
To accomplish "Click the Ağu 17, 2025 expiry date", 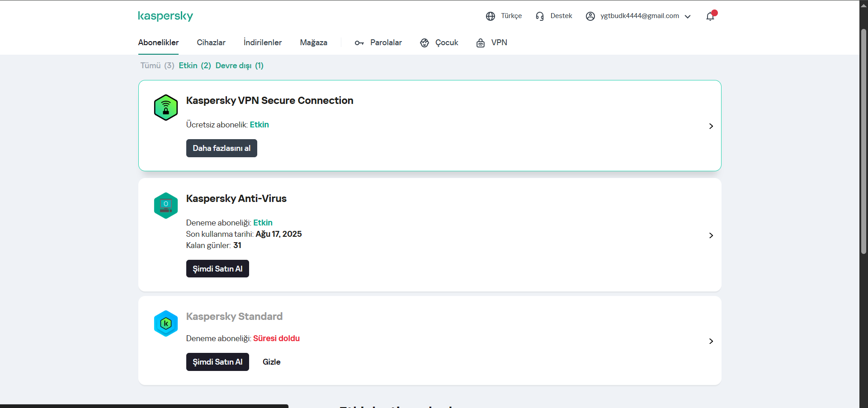I will coord(278,234).
